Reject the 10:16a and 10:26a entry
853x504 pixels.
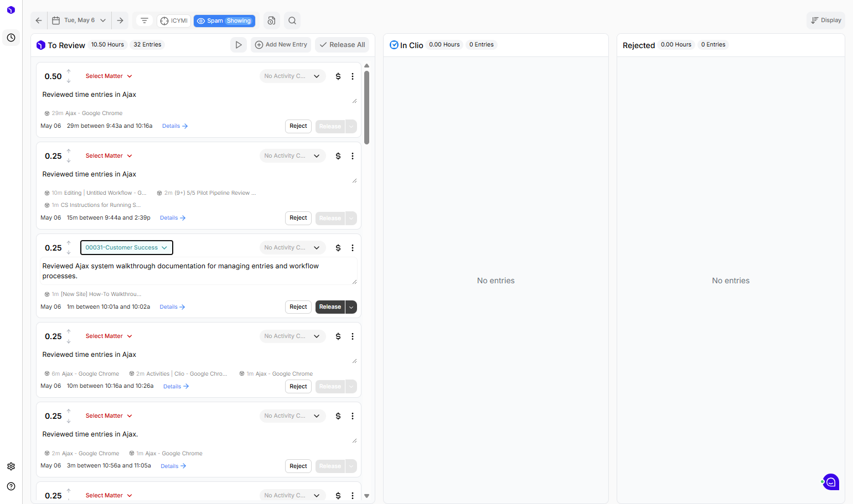click(298, 387)
